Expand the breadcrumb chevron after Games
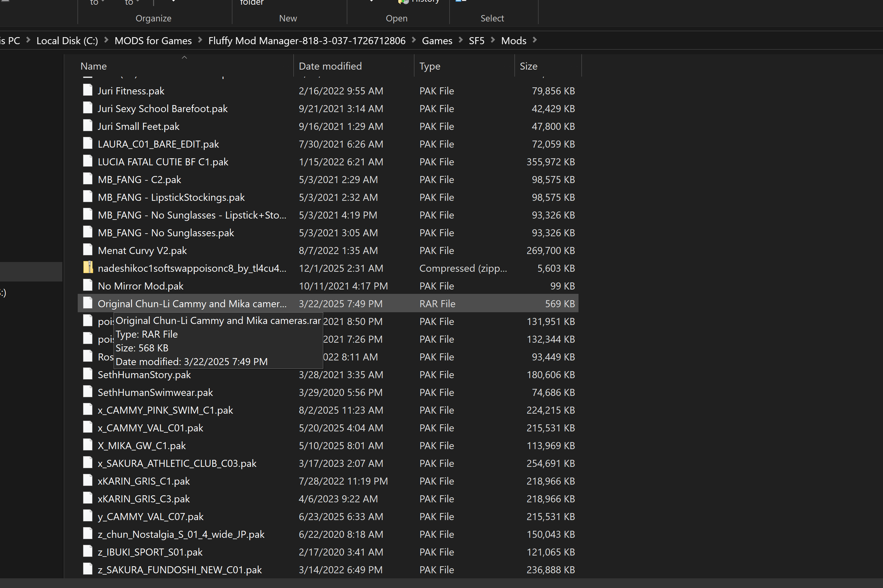 coord(461,40)
